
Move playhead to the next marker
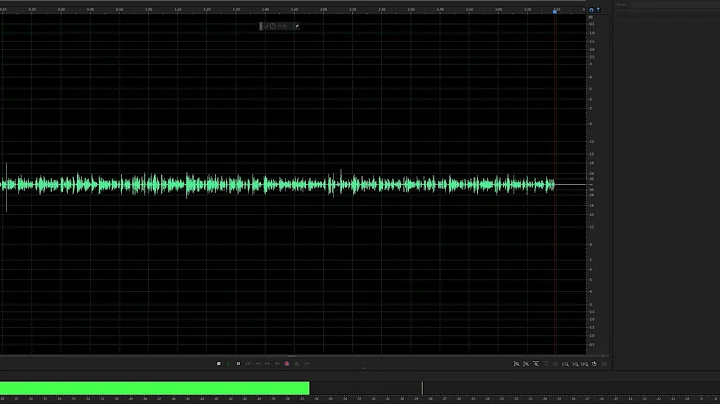[277, 364]
